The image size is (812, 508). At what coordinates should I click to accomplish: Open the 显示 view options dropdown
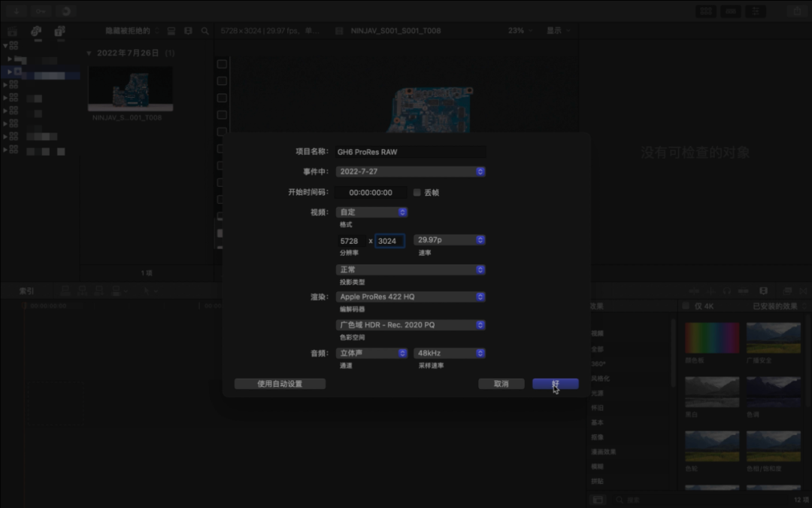(x=558, y=31)
